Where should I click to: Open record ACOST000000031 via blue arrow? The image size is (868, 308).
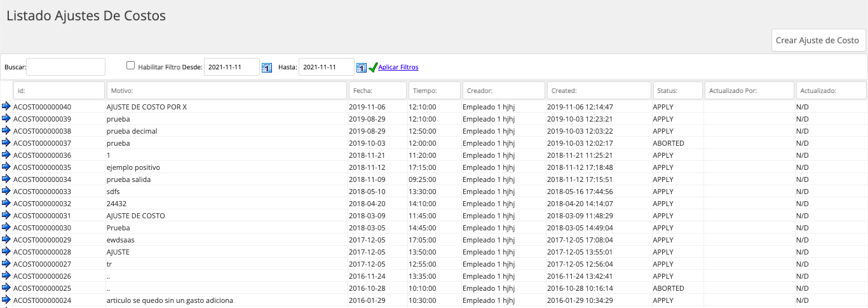[6, 215]
